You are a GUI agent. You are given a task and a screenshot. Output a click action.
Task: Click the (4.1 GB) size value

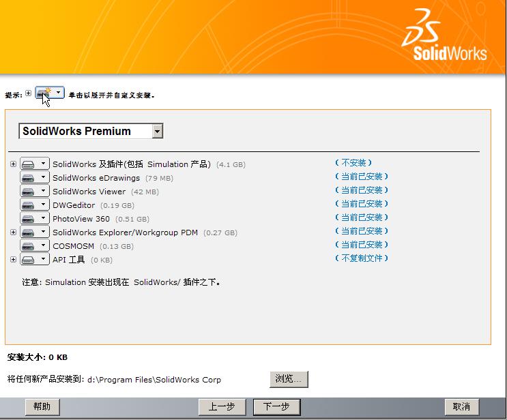[231, 165]
